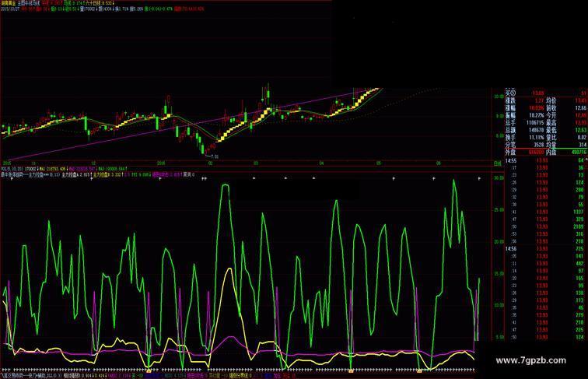Click the 14:56 timestamp in tick list
Viewport: 588px width, 379px height.
(x=510, y=249)
